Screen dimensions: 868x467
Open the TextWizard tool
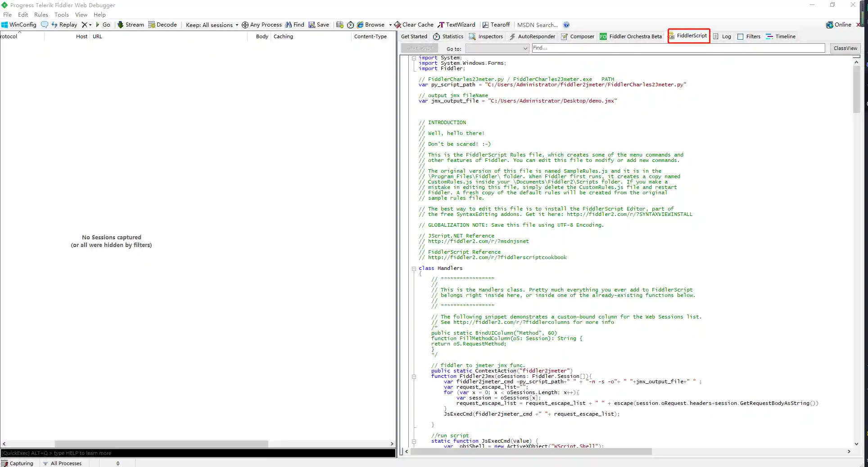(x=456, y=25)
